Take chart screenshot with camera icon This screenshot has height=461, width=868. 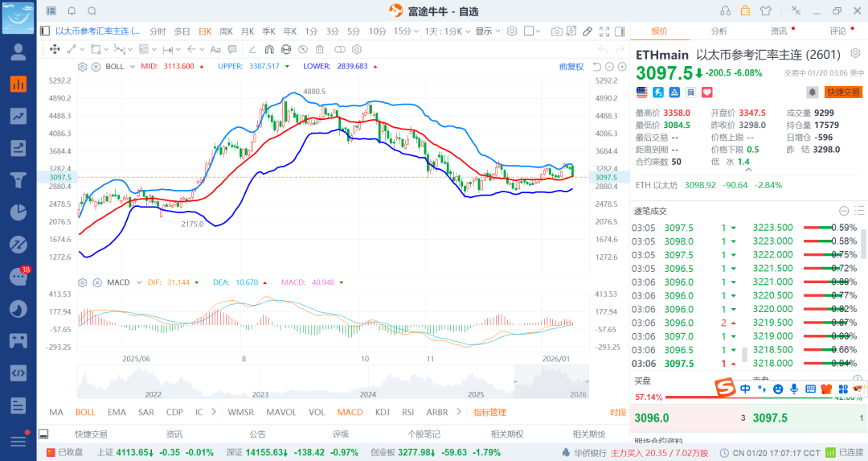pos(556,31)
